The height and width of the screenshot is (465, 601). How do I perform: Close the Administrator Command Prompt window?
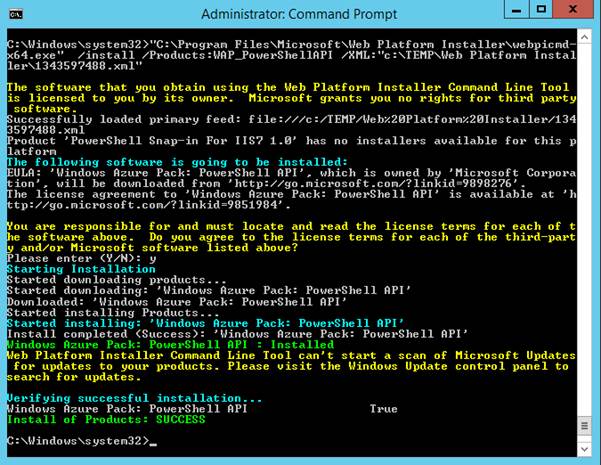click(x=573, y=9)
